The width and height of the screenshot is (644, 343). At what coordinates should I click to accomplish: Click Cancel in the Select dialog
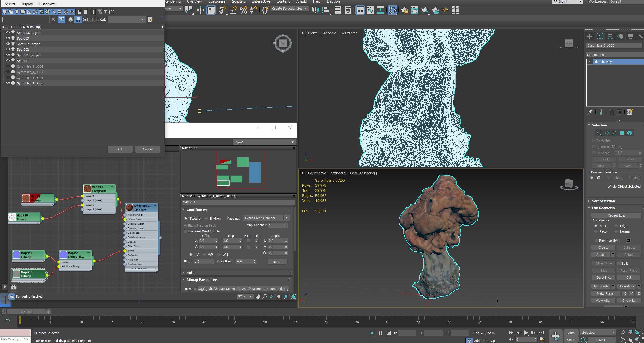click(x=148, y=149)
